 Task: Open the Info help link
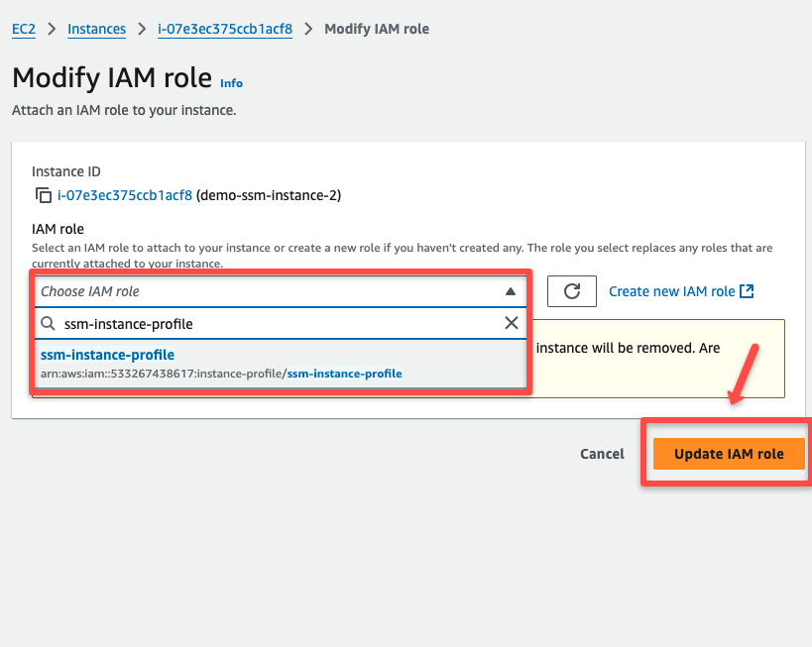tap(231, 83)
